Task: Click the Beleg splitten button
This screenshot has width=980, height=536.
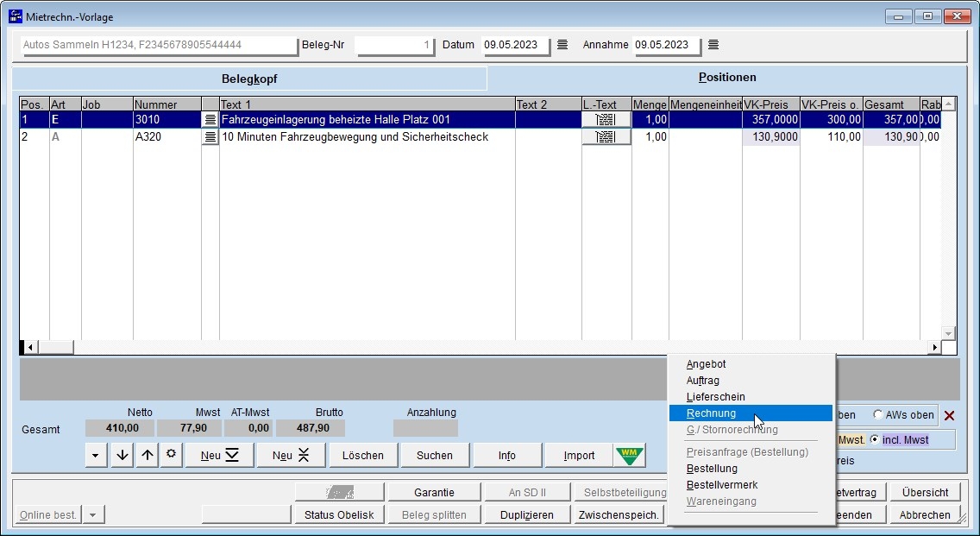Action: 435,514
